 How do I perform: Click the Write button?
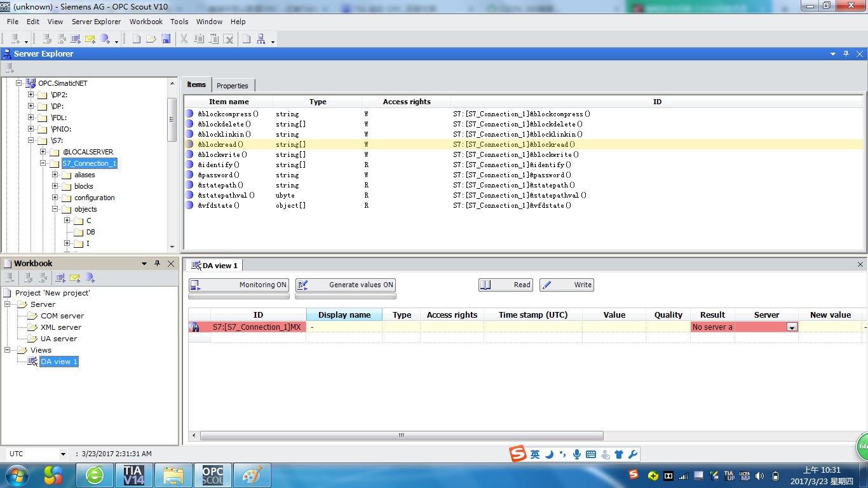(567, 285)
